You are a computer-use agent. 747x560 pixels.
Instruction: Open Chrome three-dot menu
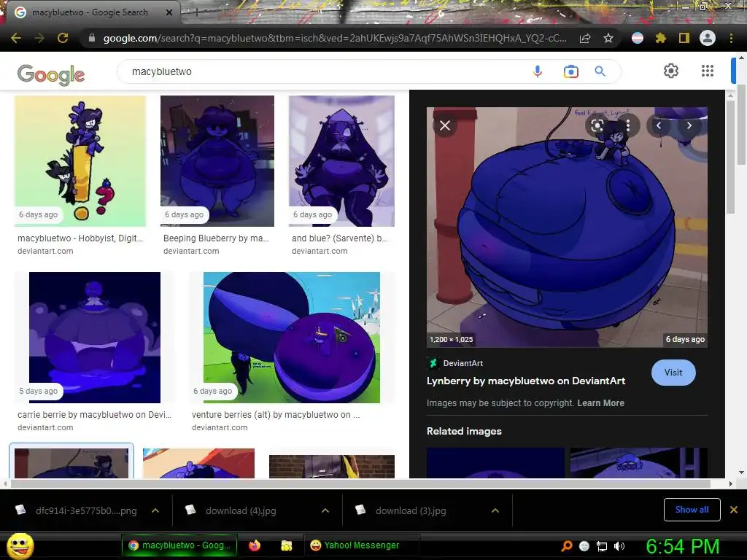pyautogui.click(x=731, y=38)
